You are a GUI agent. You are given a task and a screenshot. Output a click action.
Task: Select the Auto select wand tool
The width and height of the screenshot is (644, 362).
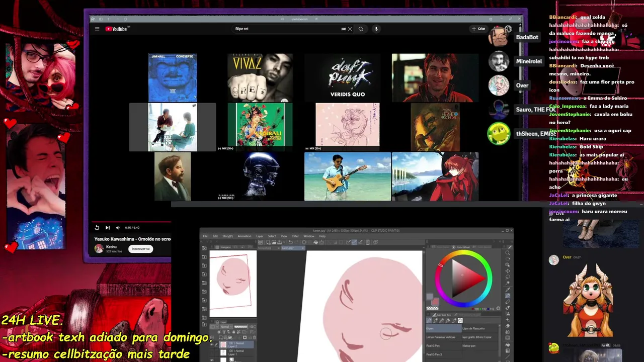pyautogui.click(x=508, y=283)
